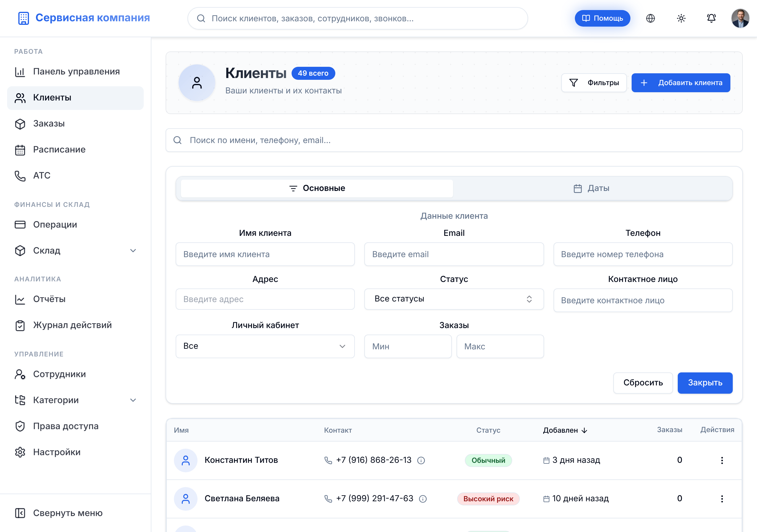Open Панель управления in sidebar

[x=75, y=72]
